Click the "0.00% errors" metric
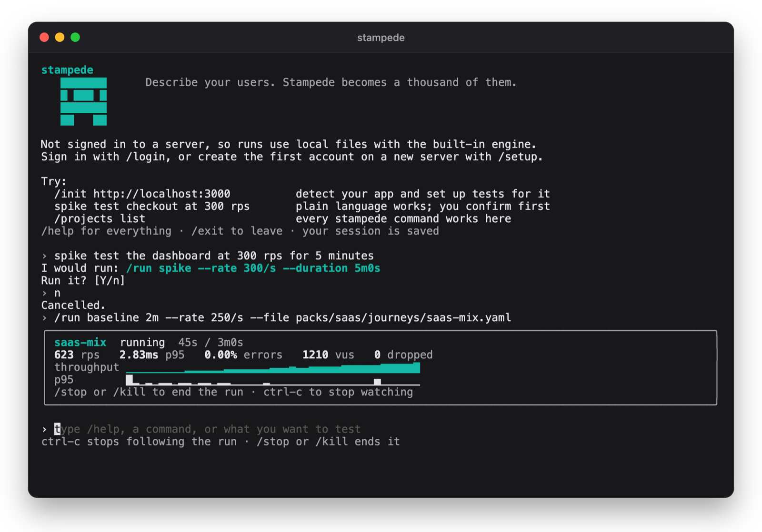This screenshot has height=532, width=762. [243, 355]
